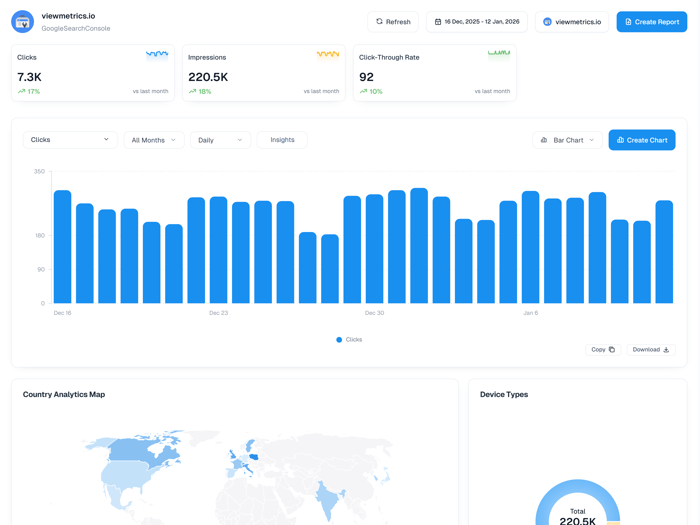The image size is (700, 525).
Task: Click the 10% trend arrow icon
Action: [x=363, y=91]
